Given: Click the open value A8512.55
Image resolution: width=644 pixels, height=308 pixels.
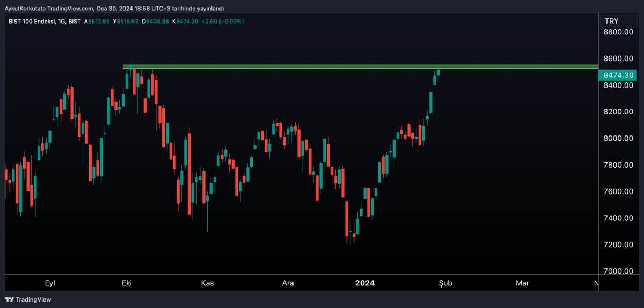Looking at the screenshot, I should click(97, 21).
